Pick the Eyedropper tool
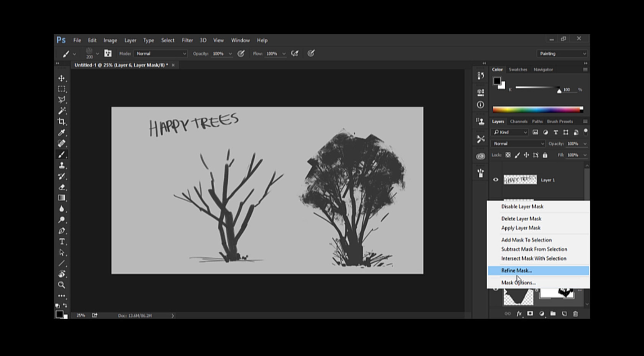The image size is (644, 356). [61, 133]
